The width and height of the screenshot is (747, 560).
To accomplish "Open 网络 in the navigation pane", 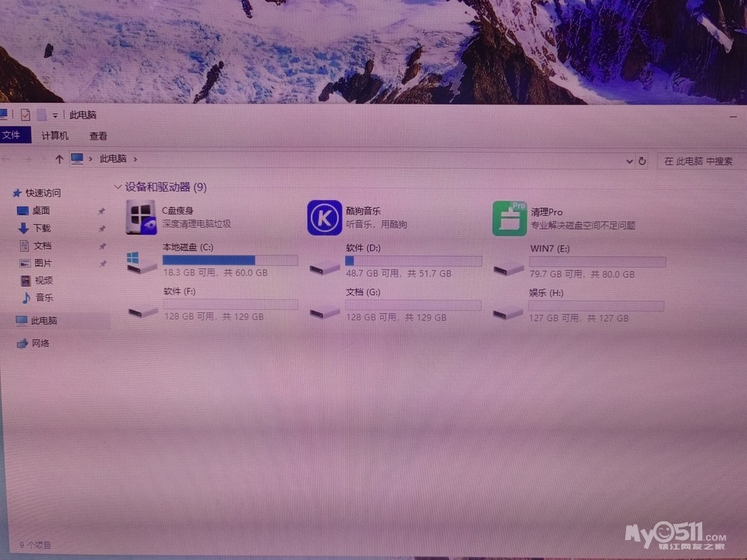I will pyautogui.click(x=40, y=343).
